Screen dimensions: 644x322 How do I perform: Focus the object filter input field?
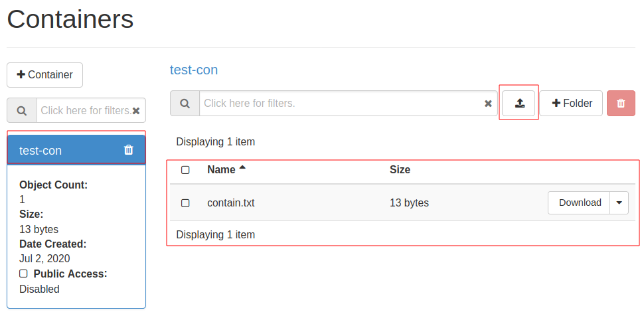349,103
